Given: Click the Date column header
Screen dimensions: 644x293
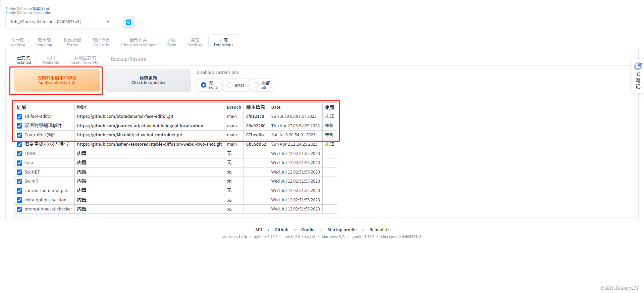Looking at the screenshot, I should tap(296, 107).
